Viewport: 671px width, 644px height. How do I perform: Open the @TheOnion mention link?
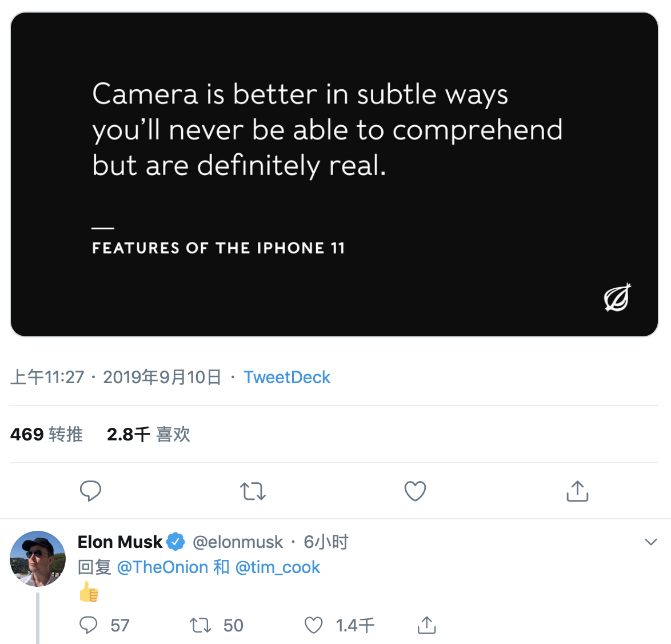(x=162, y=567)
